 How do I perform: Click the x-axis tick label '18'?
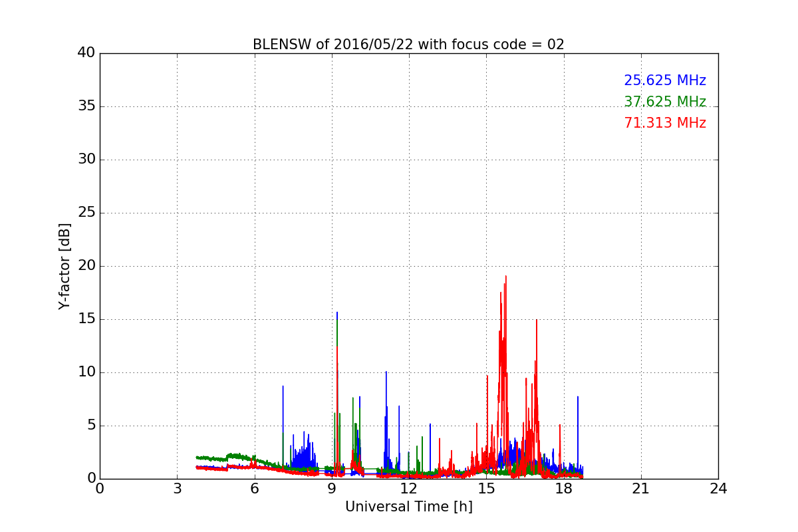click(x=564, y=489)
